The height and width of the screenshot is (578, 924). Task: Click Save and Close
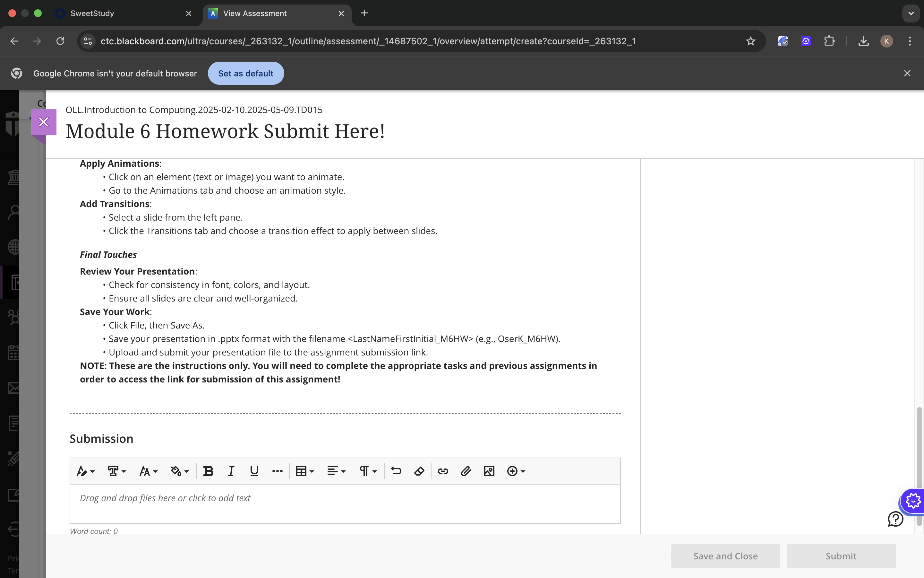725,556
